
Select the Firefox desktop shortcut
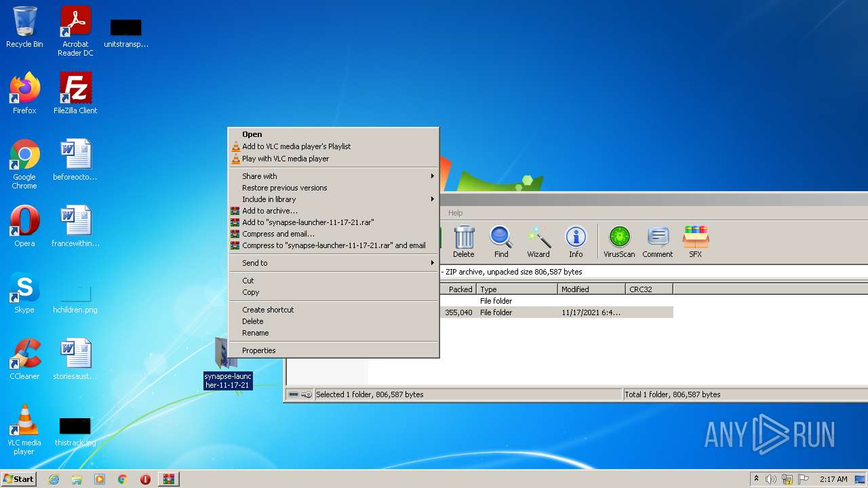[x=24, y=94]
